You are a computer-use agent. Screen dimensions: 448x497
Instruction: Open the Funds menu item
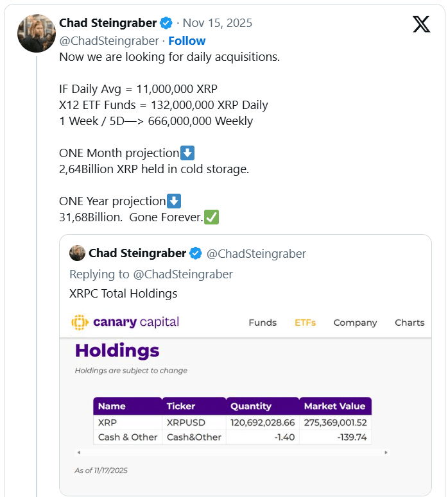click(x=263, y=323)
